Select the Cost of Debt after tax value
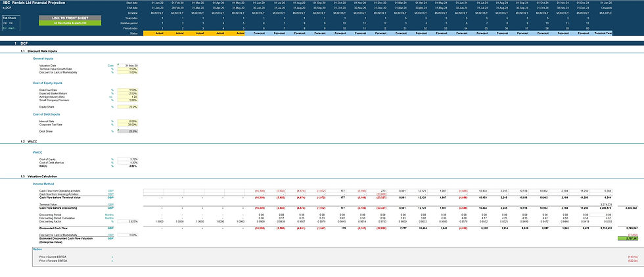The width and height of the screenshot is (644, 277). [127, 163]
